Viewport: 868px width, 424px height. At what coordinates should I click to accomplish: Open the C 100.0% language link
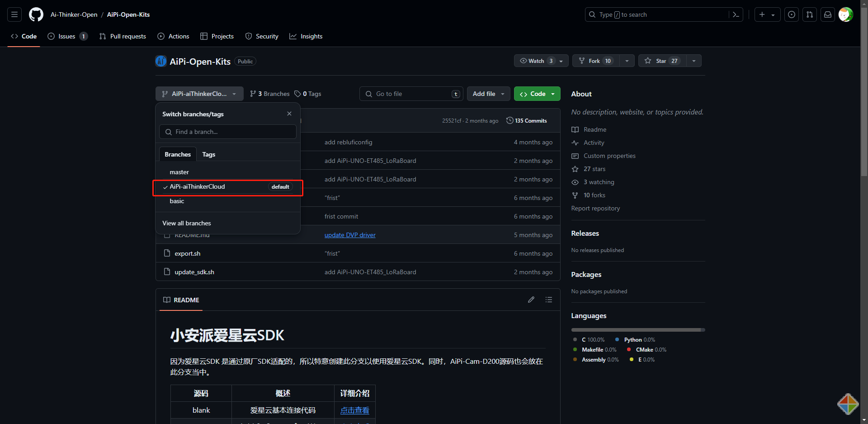[x=589, y=340]
